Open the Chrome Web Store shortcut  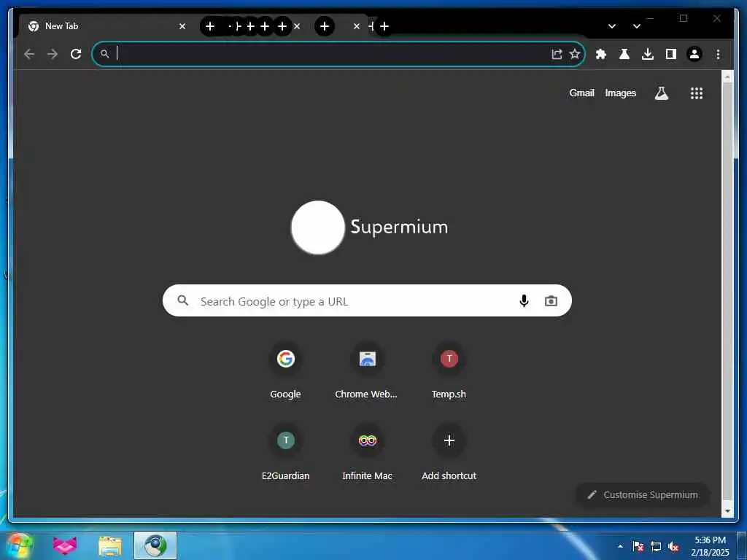click(x=367, y=371)
